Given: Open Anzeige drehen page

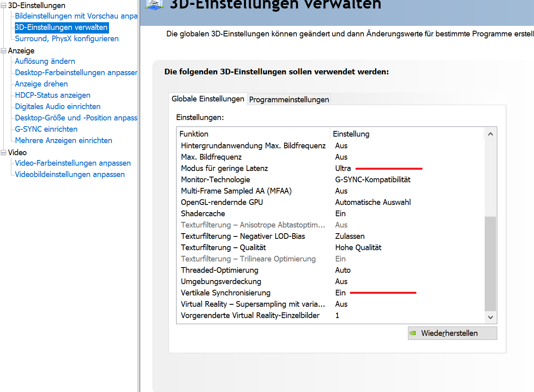Looking at the screenshot, I should pyautogui.click(x=41, y=84).
